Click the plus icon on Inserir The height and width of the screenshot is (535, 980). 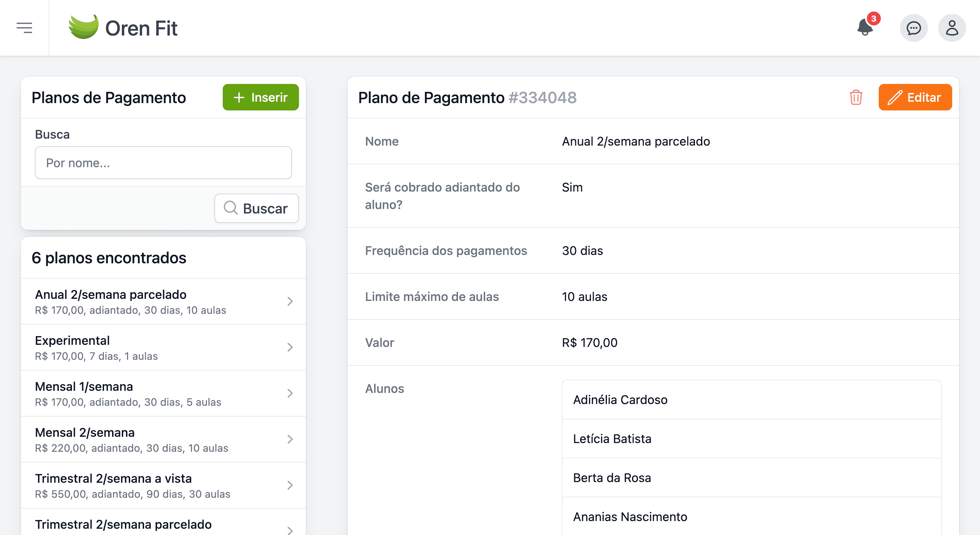point(239,98)
